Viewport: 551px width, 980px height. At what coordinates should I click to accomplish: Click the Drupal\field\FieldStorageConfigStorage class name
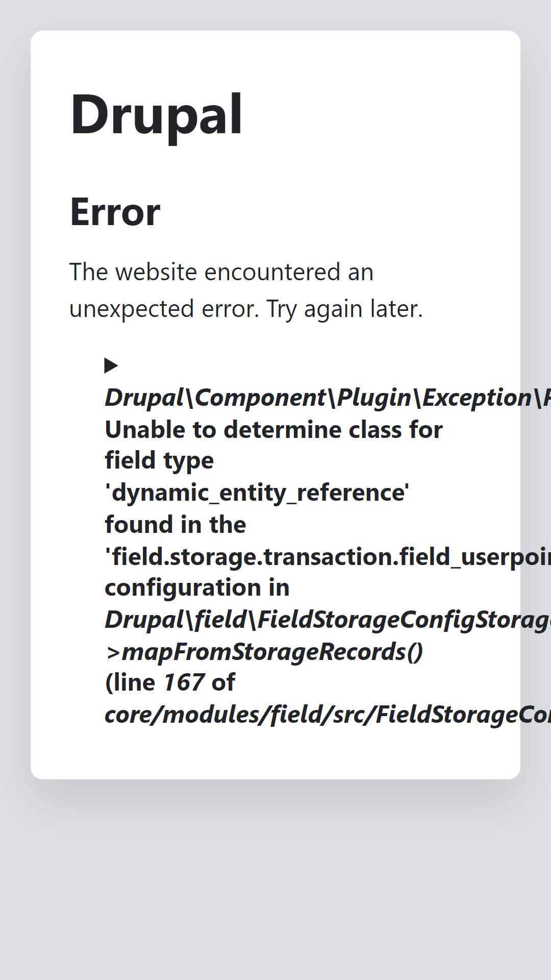coord(328,620)
